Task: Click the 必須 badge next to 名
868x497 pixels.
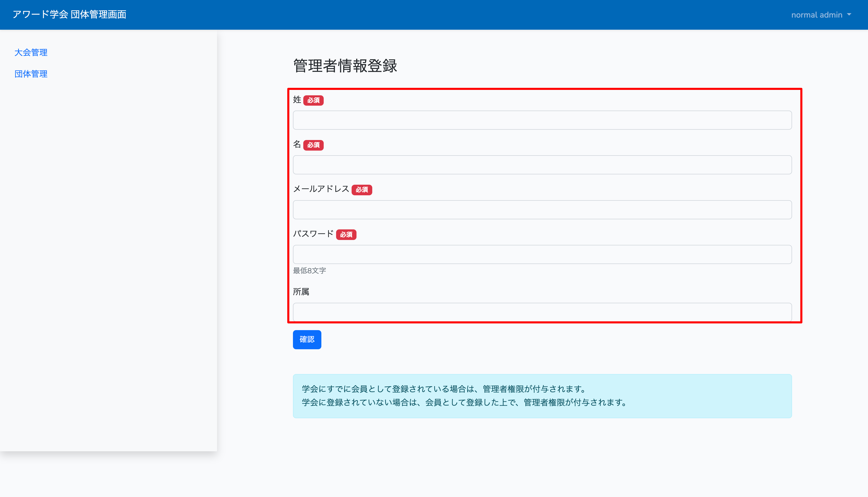Action: 313,145
